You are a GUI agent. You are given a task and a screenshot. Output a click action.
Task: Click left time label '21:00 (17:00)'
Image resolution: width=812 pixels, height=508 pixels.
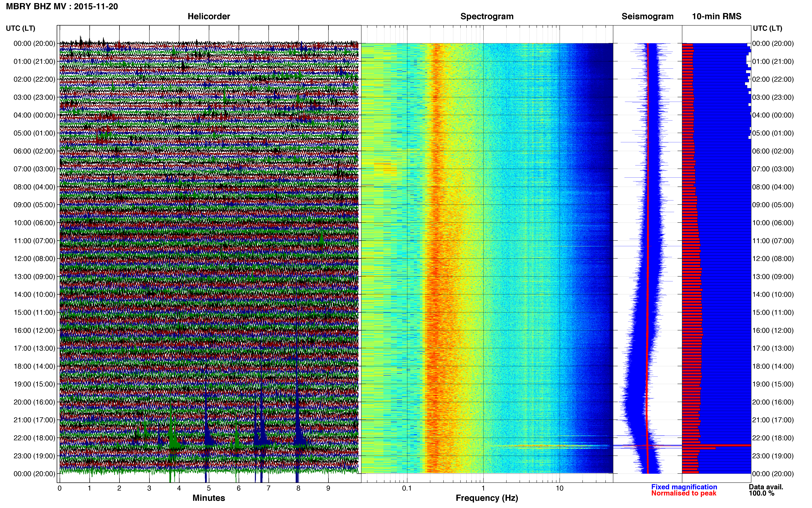pos(34,420)
